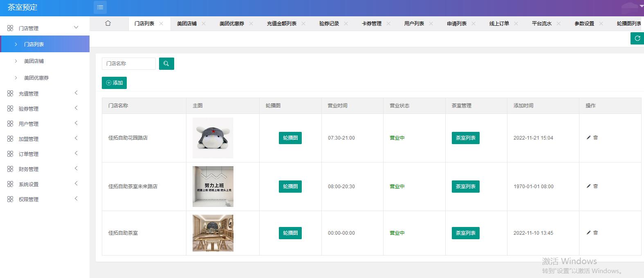Open 轮播图 for 佳拓自助茶室 row
644x278 pixels.
[x=290, y=233]
